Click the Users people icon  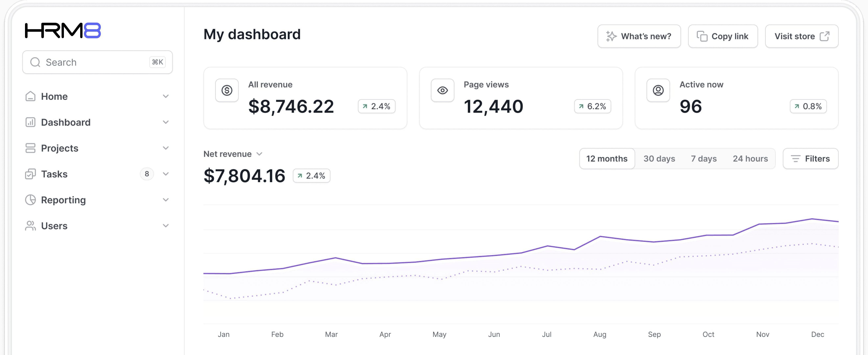pyautogui.click(x=30, y=226)
